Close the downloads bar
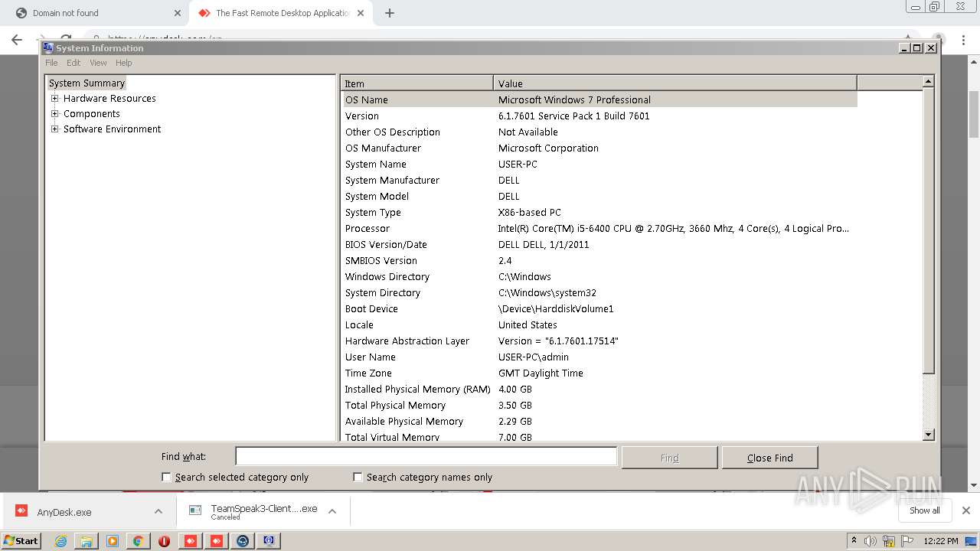980x551 pixels. (965, 510)
